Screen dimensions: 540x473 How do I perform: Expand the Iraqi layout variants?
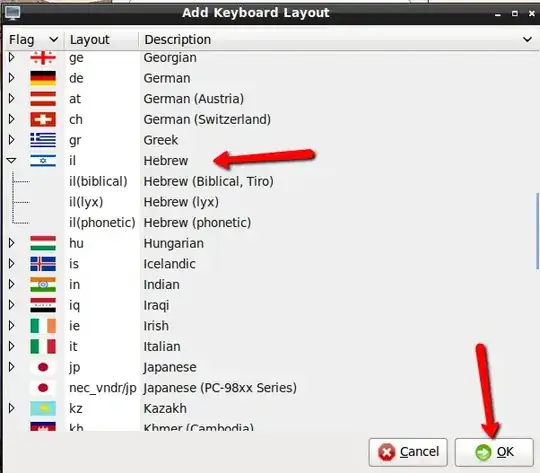[x=11, y=305]
